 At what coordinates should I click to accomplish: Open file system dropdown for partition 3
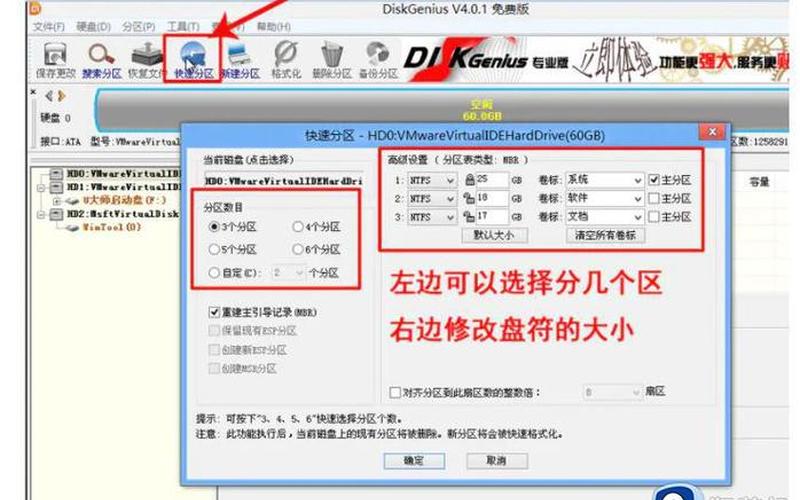click(x=432, y=217)
